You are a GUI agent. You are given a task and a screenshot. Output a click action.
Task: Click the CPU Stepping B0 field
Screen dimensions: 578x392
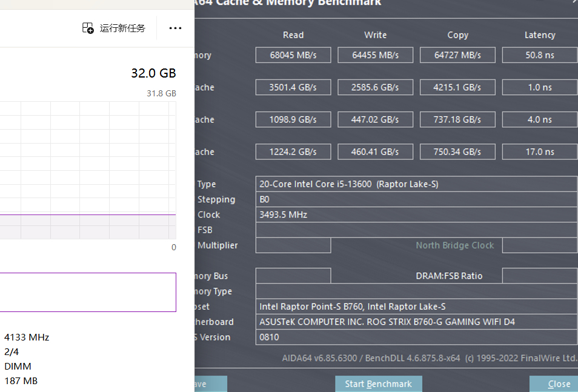coord(416,199)
